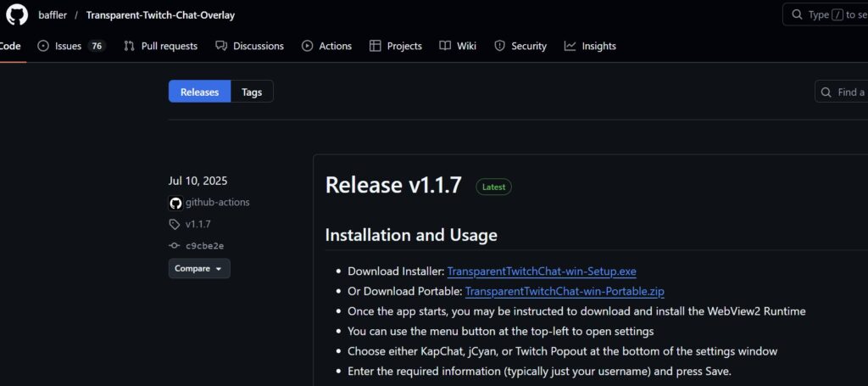
Task: Click the Jul 10, 2025 release date
Action: tap(198, 181)
